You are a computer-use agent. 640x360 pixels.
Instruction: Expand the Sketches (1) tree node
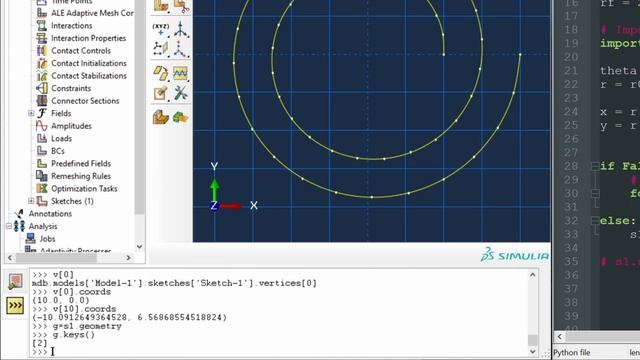point(31,201)
